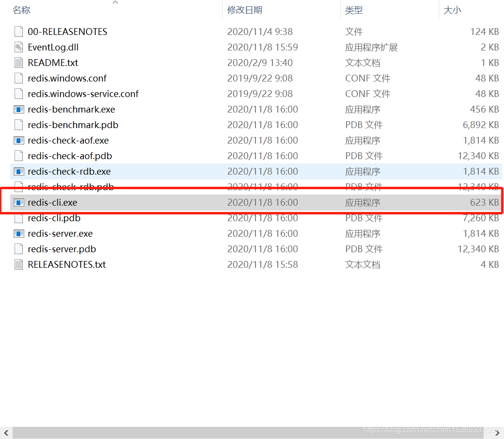Select the 00-RELEASENOTES blank file icon
The image size is (504, 439).
coord(19,32)
